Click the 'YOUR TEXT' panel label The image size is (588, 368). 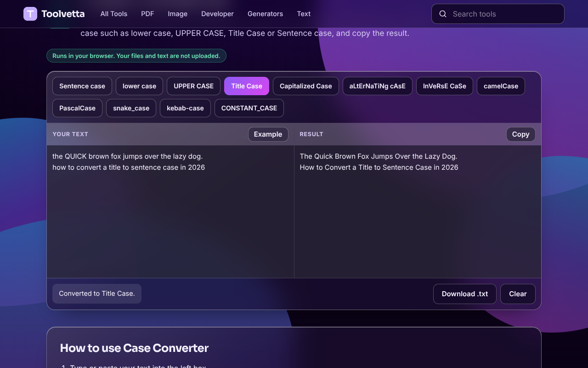[70, 134]
